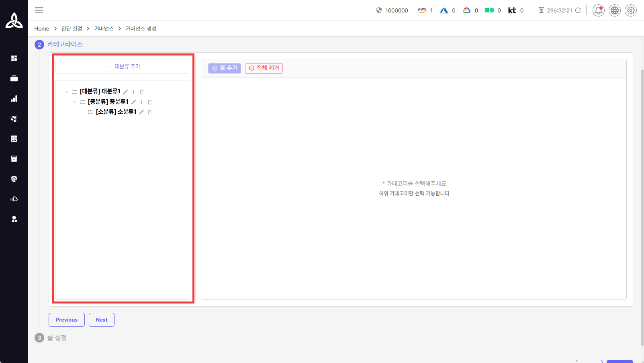Open the dashboard icon in the sidebar
The width and height of the screenshot is (644, 363).
pos(14,58)
